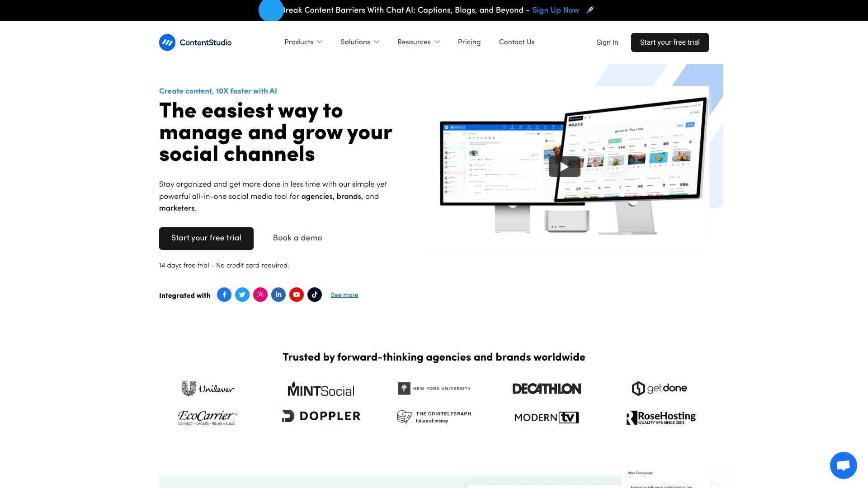Click the TikTok integration icon
Image resolution: width=868 pixels, height=488 pixels.
(x=314, y=294)
